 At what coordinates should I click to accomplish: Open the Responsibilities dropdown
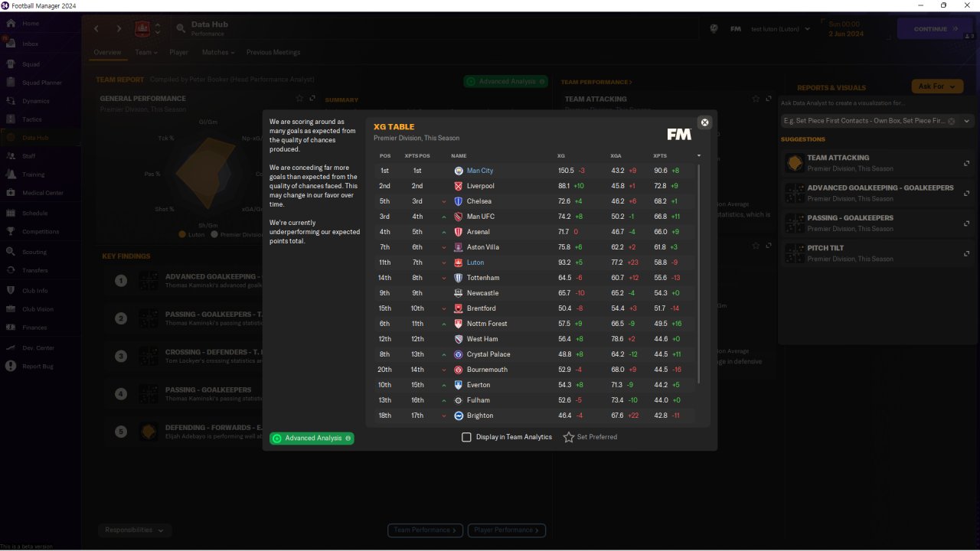pyautogui.click(x=135, y=530)
